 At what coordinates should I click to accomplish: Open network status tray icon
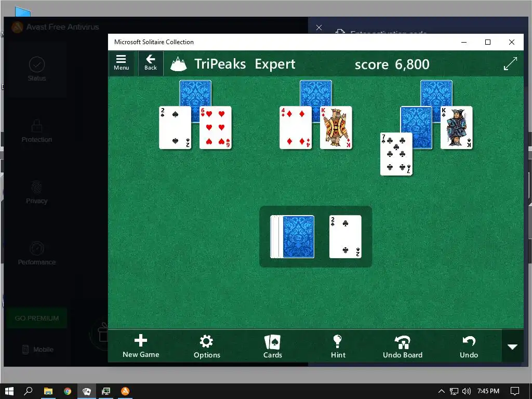[454, 391]
